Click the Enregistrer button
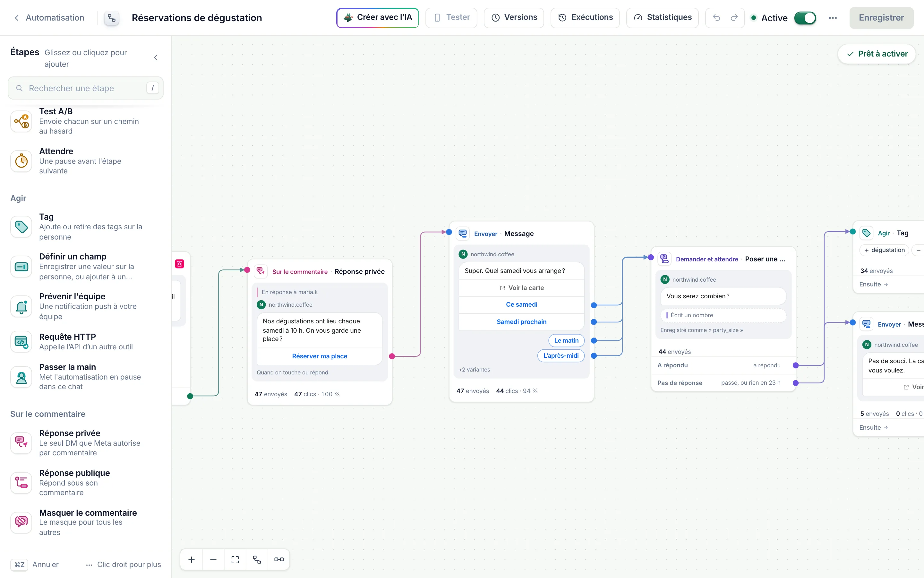924x578 pixels. [x=881, y=18]
